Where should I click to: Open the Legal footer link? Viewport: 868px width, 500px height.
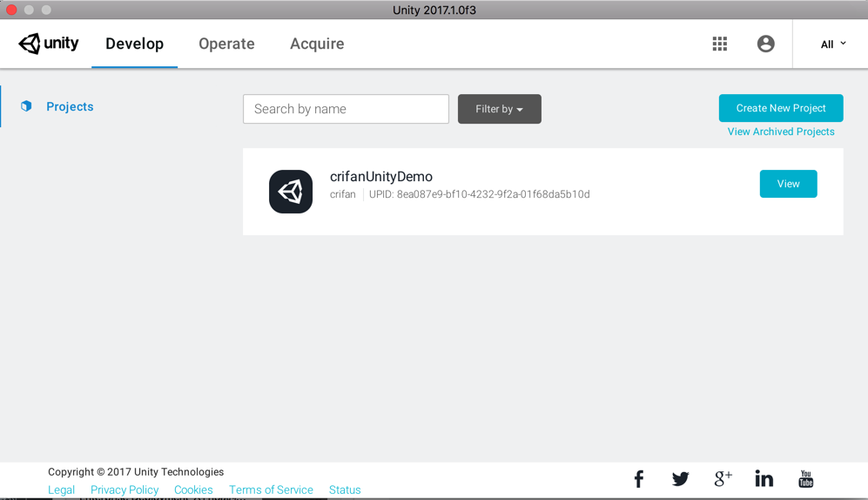pos(62,490)
